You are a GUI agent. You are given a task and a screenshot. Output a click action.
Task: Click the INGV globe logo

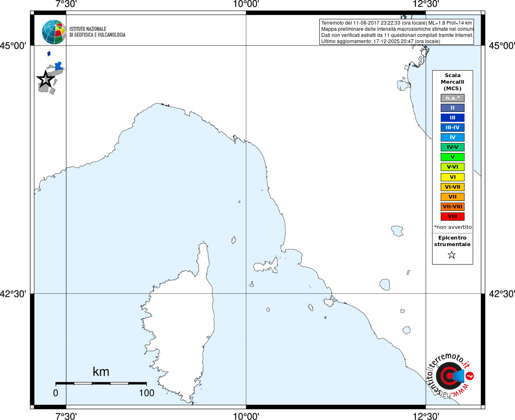click(x=54, y=32)
